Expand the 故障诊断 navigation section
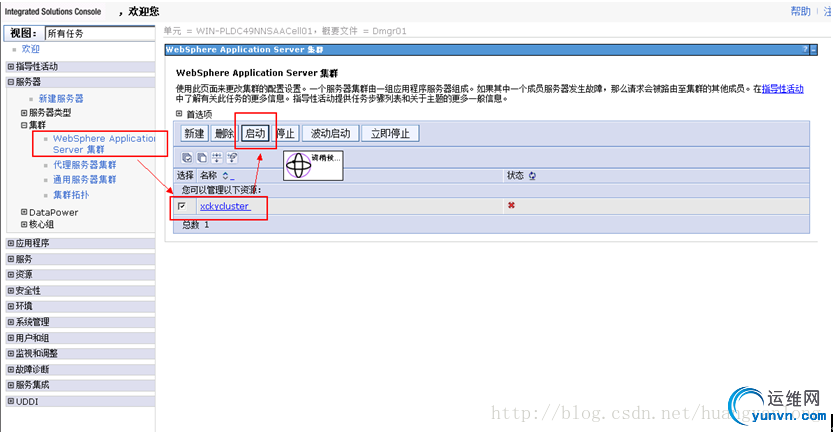 click(11, 369)
